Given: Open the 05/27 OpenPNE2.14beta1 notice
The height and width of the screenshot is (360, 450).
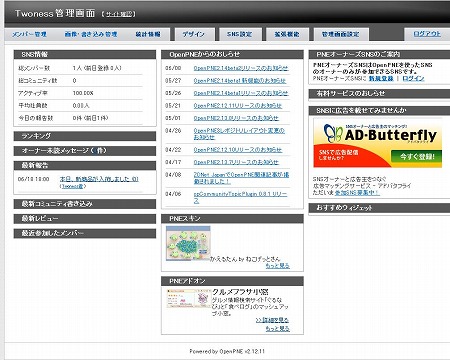Looking at the screenshot, I should tap(240, 81).
